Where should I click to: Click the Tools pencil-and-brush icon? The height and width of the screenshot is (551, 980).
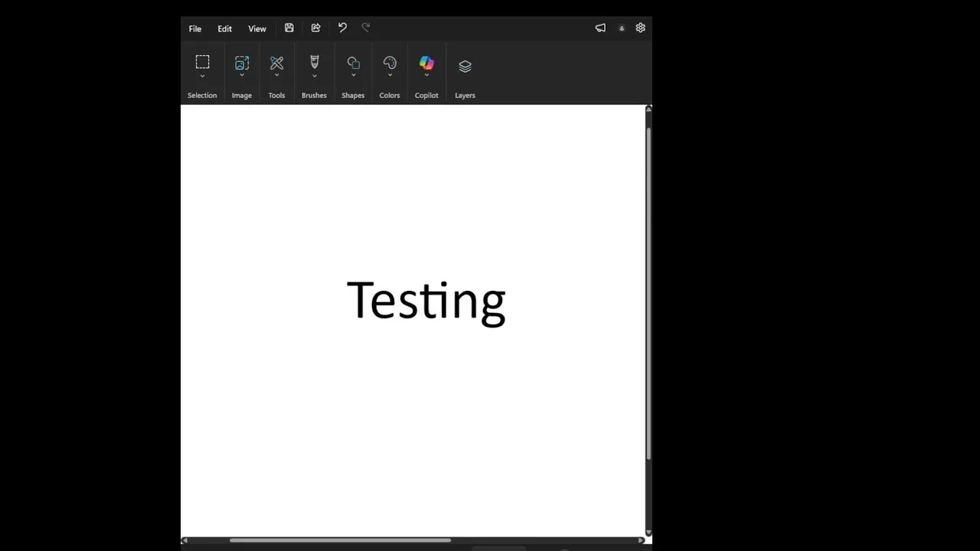point(276,63)
